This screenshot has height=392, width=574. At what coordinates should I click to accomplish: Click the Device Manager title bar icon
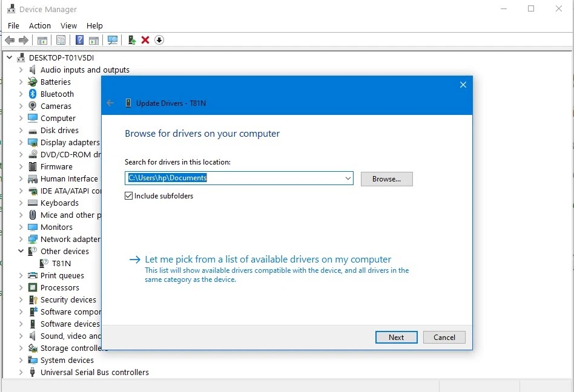tap(12, 9)
